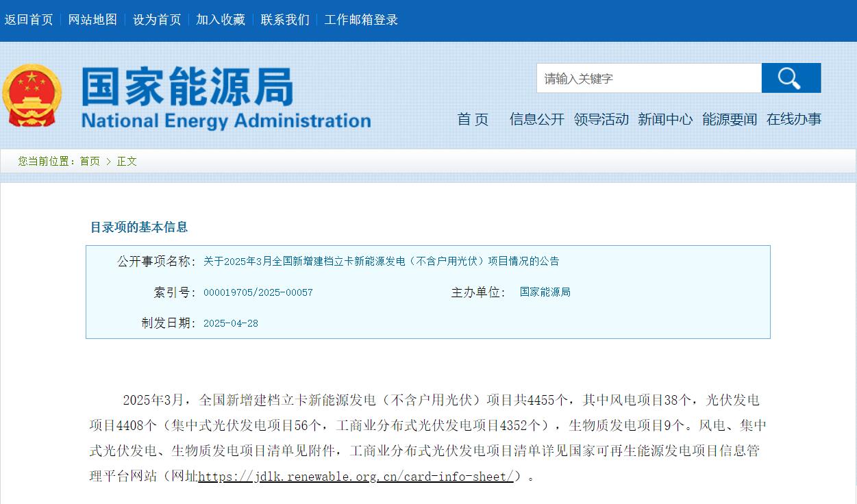Image resolution: width=857 pixels, height=504 pixels.
Task: Switch to the 新闻中心 section
Action: pyautogui.click(x=665, y=119)
